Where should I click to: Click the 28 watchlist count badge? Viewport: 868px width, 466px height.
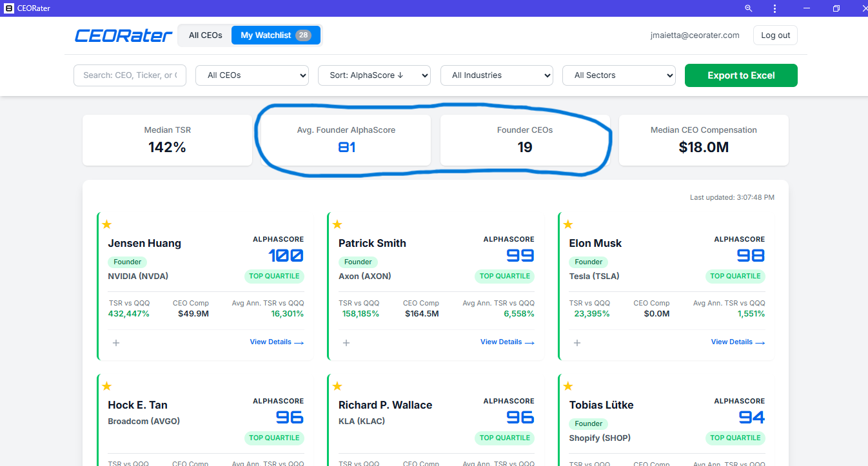pyautogui.click(x=303, y=35)
